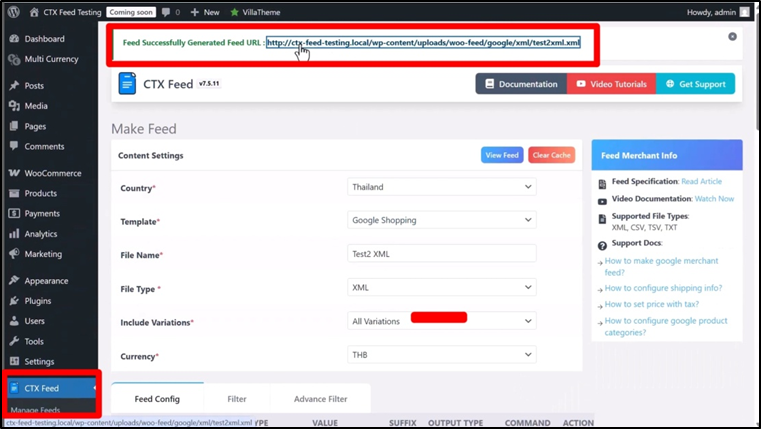Open Analytics in the sidebar menu
Viewport: 761px width, 429px height.
(x=41, y=234)
